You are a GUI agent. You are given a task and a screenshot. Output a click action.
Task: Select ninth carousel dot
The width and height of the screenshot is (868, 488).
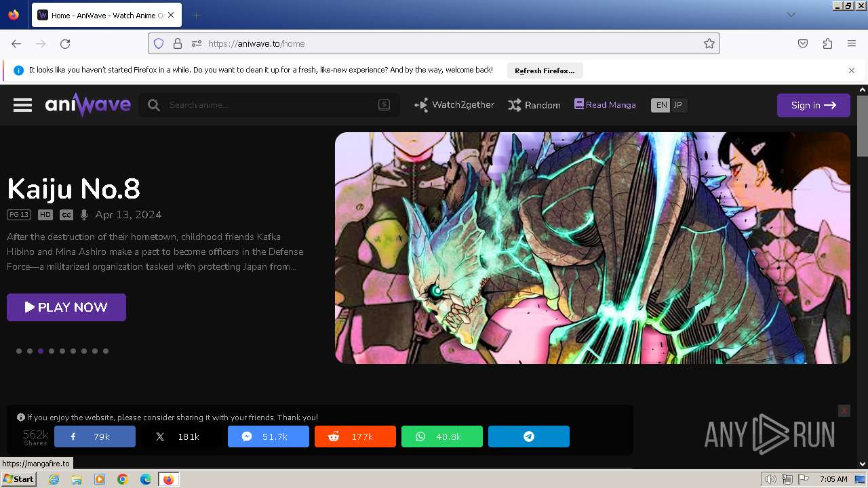pos(106,351)
